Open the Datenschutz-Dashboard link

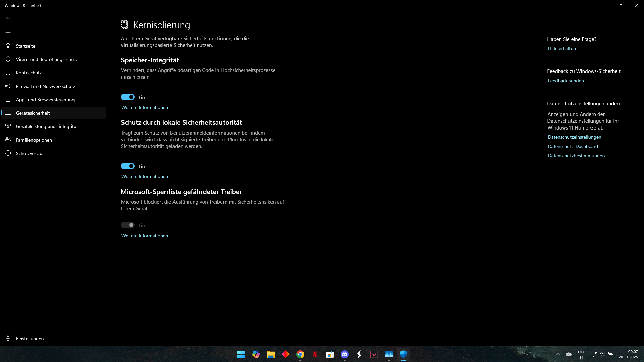573,146
